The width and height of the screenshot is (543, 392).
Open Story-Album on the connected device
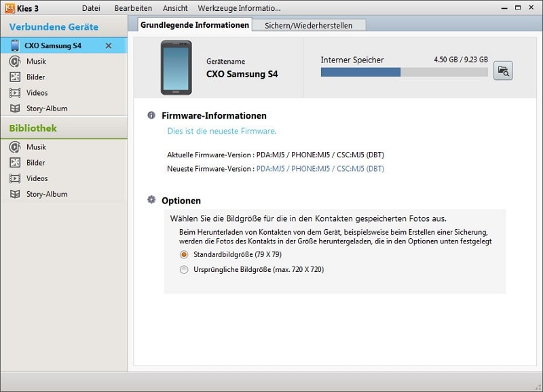tap(64, 109)
